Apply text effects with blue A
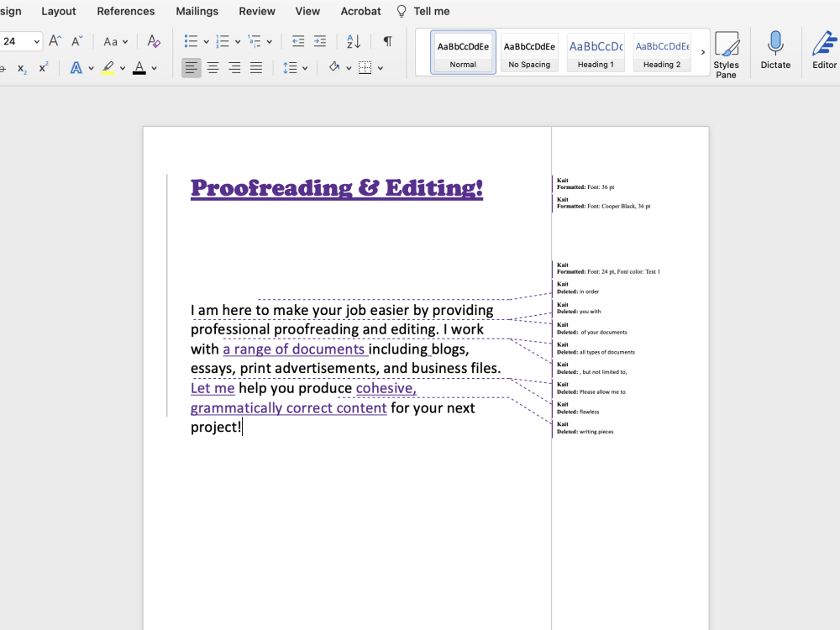The height and width of the screenshot is (630, 840). click(x=76, y=68)
